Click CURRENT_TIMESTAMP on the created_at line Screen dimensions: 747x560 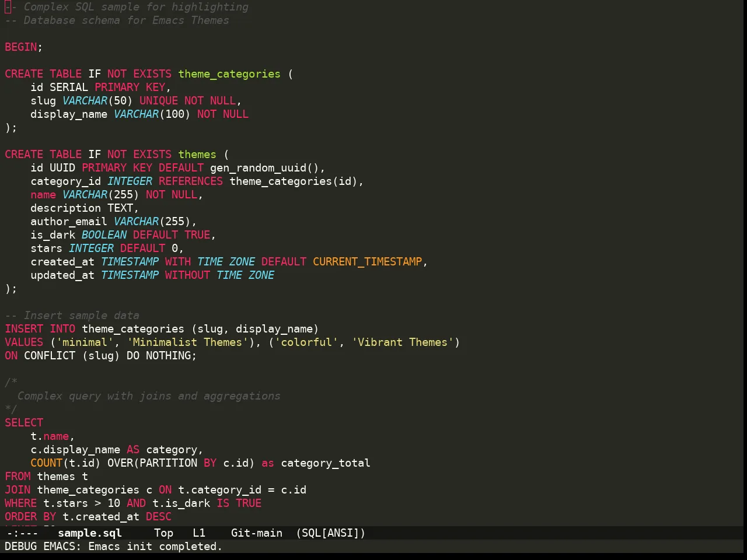pos(367,262)
